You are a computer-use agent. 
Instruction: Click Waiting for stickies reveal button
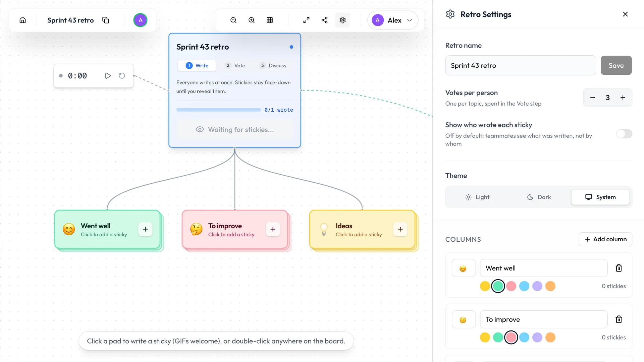(235, 130)
